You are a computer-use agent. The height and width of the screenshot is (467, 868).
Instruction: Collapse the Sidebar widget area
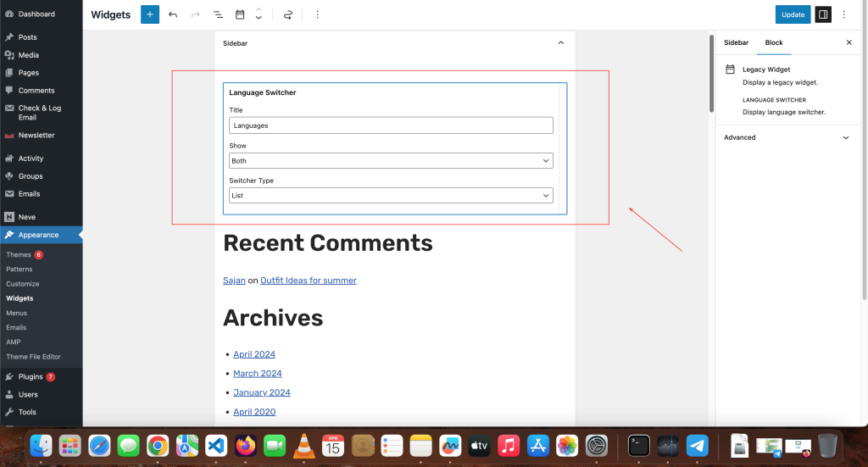[x=561, y=43]
